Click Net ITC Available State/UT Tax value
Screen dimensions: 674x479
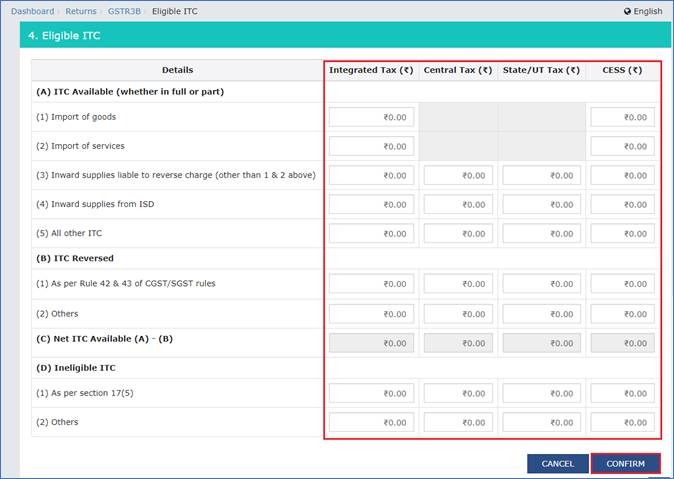pos(542,343)
